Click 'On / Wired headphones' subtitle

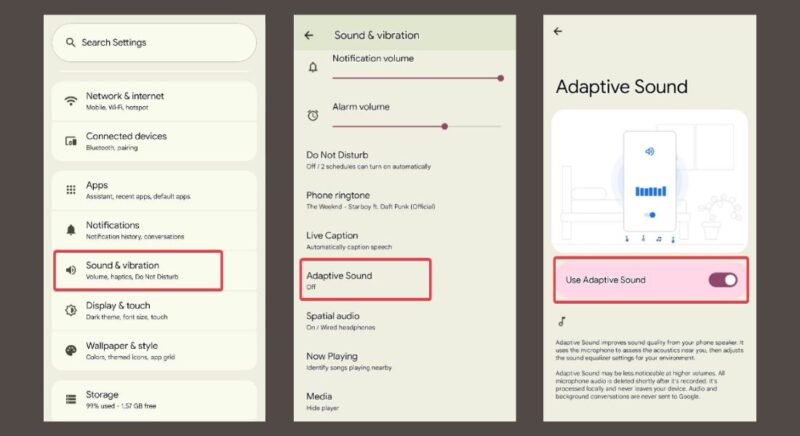coord(340,327)
